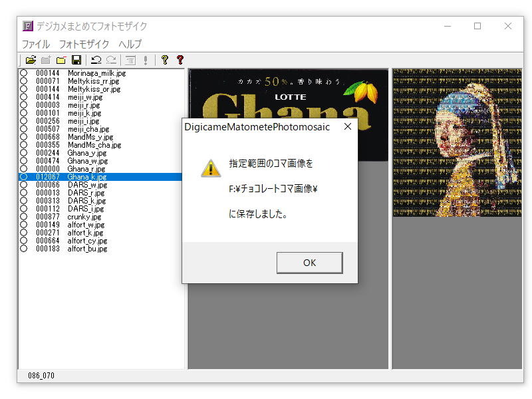Click the floppy disk save icon
This screenshot has width=532, height=399.
(76, 60)
